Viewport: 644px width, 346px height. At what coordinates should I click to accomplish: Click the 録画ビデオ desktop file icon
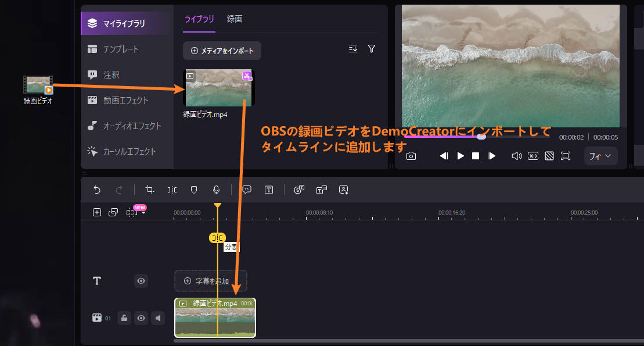[38, 85]
